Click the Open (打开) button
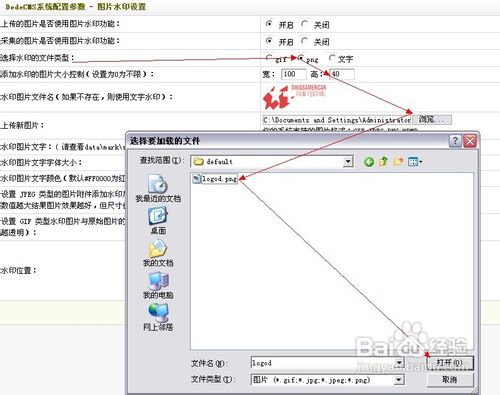This screenshot has width=500, height=395. coord(450,363)
